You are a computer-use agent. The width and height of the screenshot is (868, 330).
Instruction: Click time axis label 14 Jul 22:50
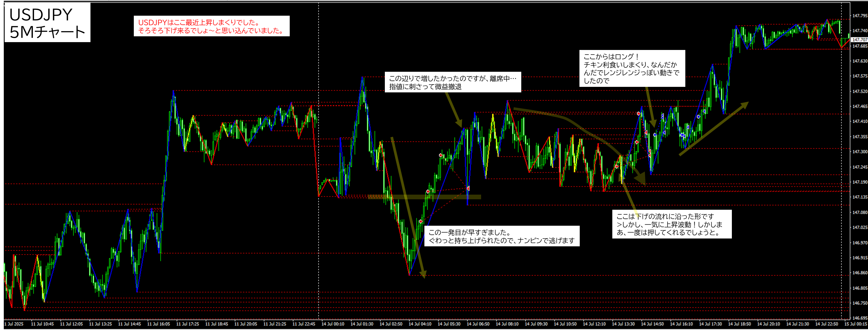827,324
